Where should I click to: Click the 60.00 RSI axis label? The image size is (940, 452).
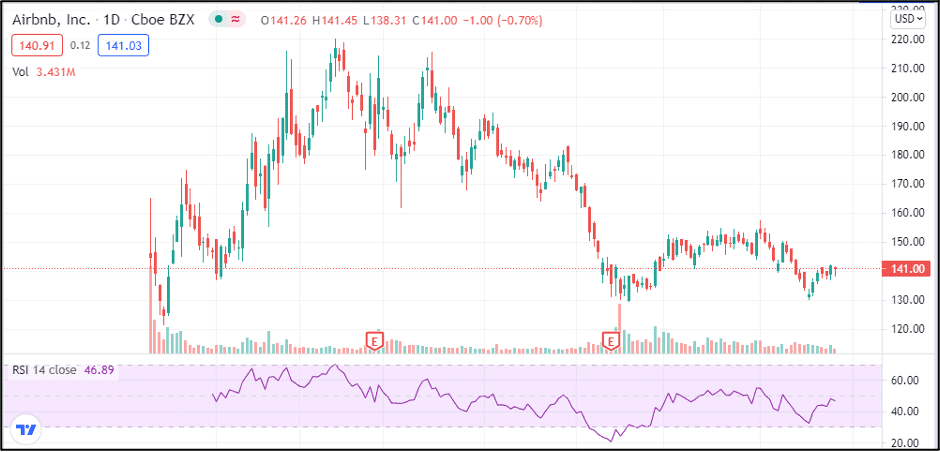(905, 379)
